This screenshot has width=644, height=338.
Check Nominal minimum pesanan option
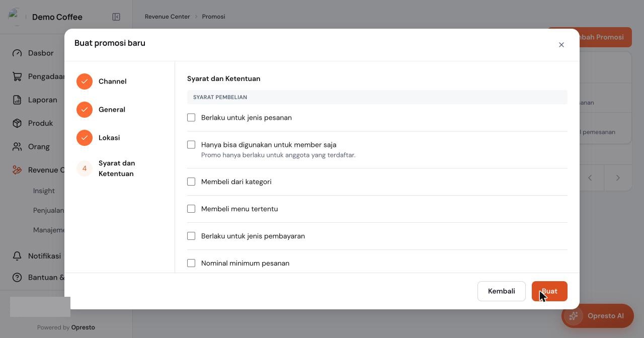pyautogui.click(x=191, y=263)
